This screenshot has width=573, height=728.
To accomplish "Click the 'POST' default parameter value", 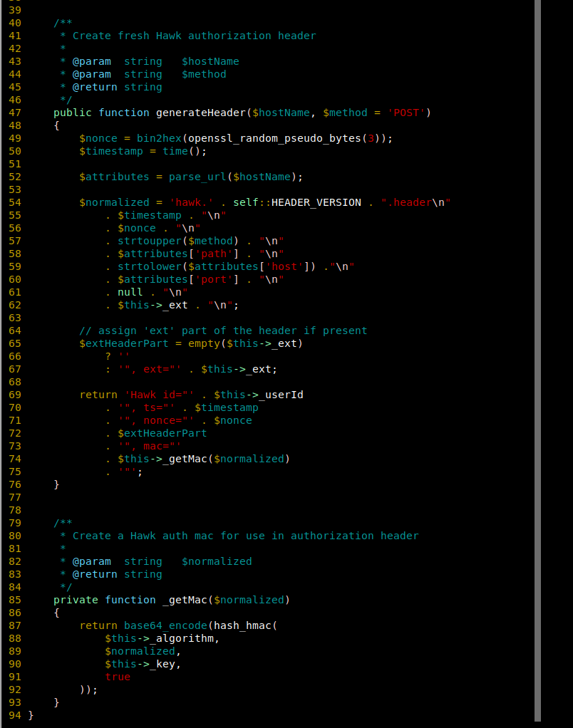I will (406, 113).
